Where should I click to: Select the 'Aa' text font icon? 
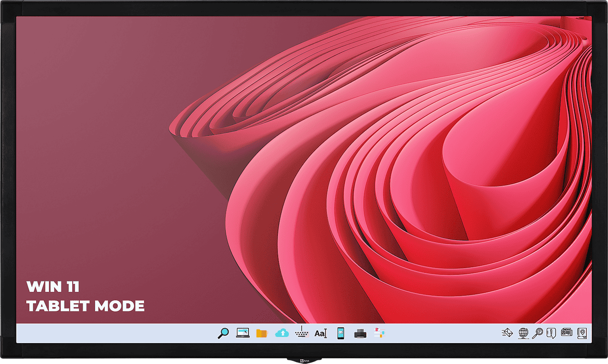(x=321, y=333)
